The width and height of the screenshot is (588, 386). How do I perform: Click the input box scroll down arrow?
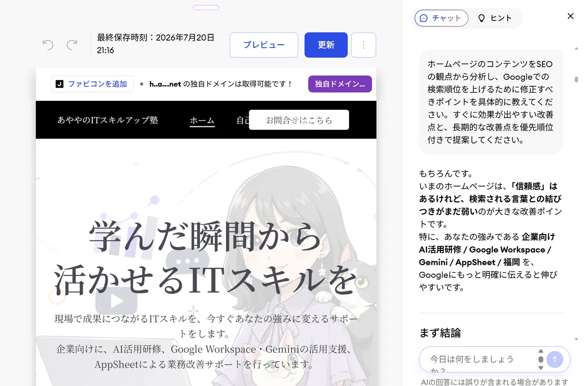pyautogui.click(x=540, y=367)
